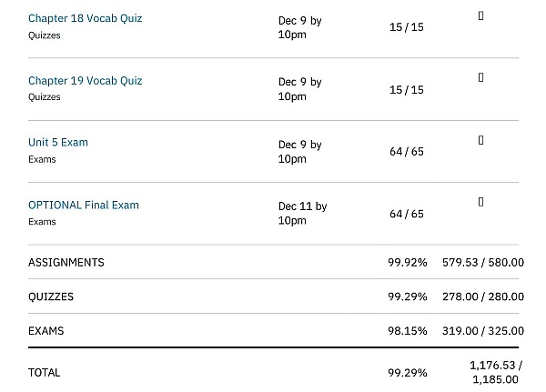This screenshot has width=546, height=392.
Task: Open the Chapter 18 Vocab Quiz link
Action: tap(85, 18)
